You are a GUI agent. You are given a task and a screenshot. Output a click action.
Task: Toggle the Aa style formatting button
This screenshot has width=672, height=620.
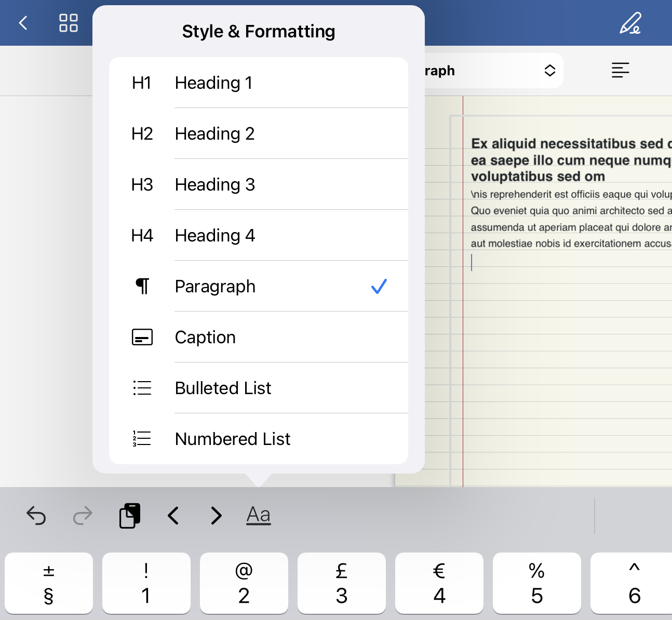tap(259, 515)
